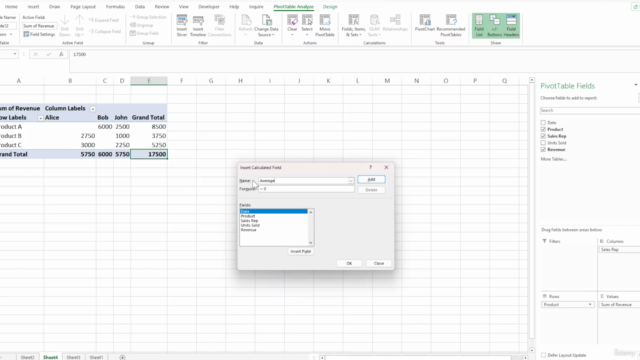Viewport: 640px width, 360px height.
Task: Open Fields, Items, & Sets
Action: tap(353, 26)
